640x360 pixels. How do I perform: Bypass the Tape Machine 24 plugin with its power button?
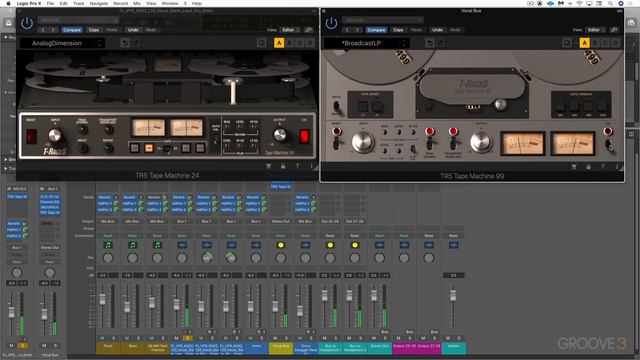27,23
